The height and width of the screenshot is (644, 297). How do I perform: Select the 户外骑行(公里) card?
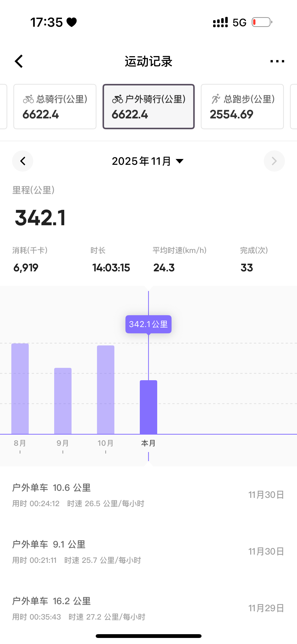[x=149, y=107]
